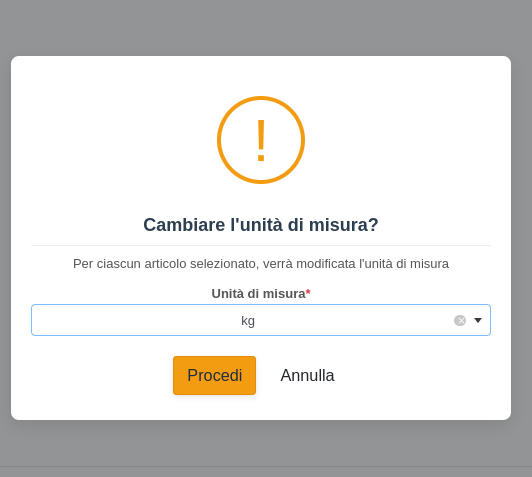Click blank white space left of Procedi
The image size is (532, 477).
(102, 375)
